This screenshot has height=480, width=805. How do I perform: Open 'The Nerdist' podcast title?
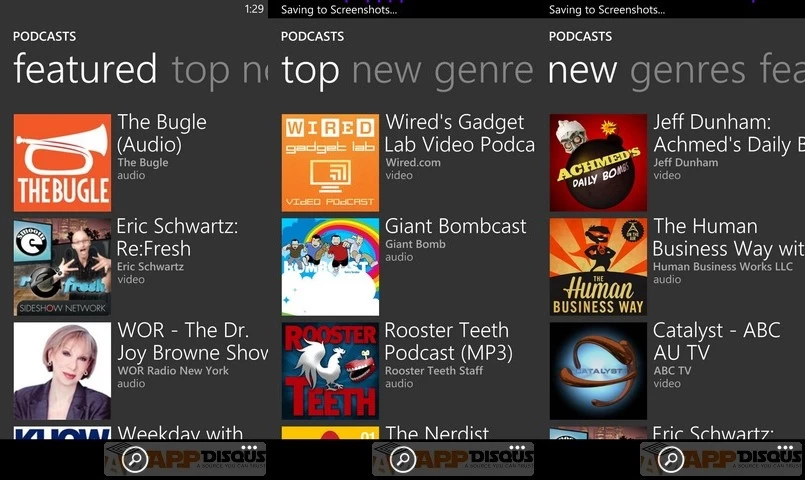point(437,432)
